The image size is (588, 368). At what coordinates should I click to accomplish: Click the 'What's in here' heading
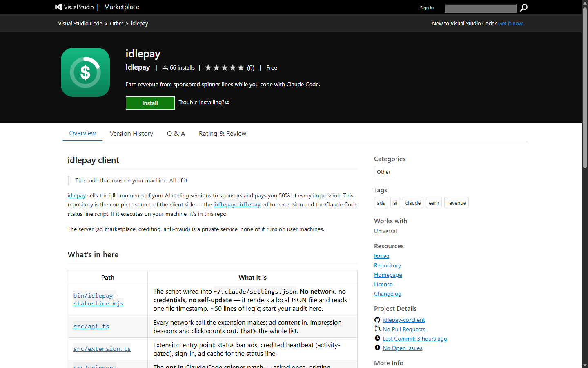[x=93, y=255]
